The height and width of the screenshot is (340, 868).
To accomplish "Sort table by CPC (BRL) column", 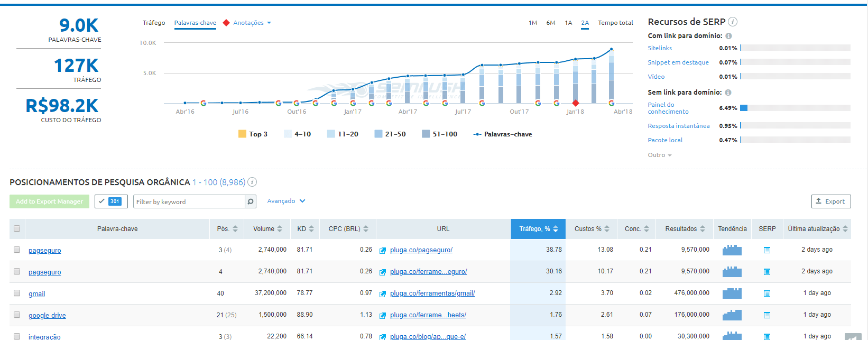I will [x=348, y=229].
